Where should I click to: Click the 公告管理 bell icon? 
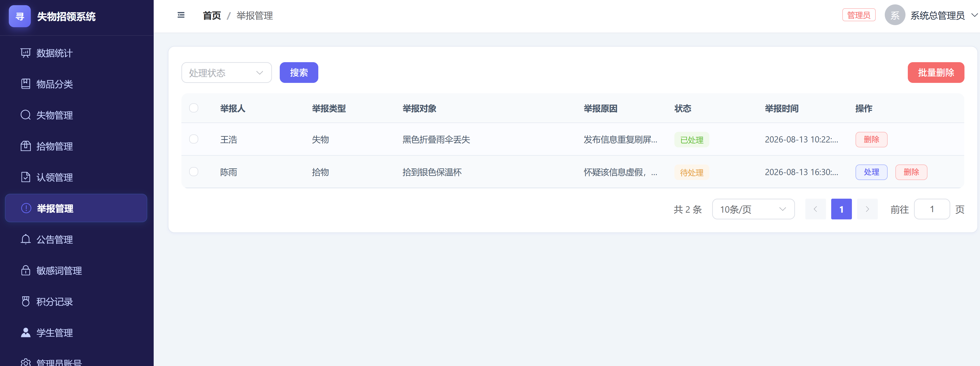25,239
